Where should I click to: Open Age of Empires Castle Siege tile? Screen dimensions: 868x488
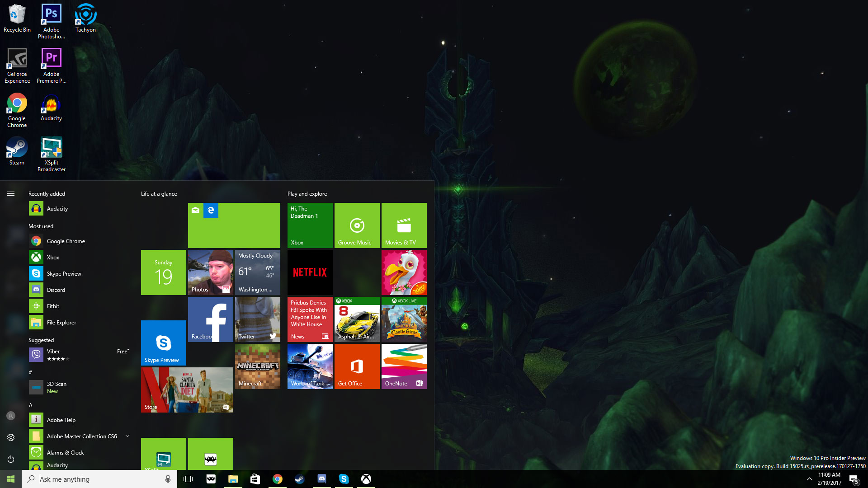coord(404,319)
